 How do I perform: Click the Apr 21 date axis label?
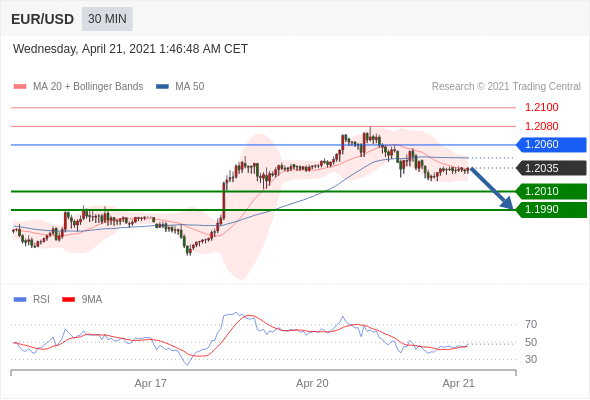click(458, 383)
